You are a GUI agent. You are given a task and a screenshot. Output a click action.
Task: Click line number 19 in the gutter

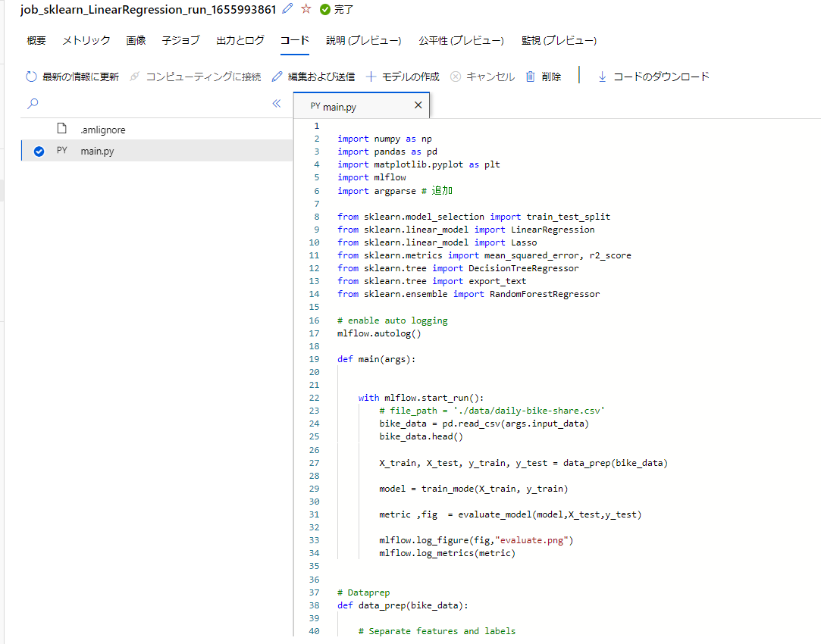coord(314,359)
